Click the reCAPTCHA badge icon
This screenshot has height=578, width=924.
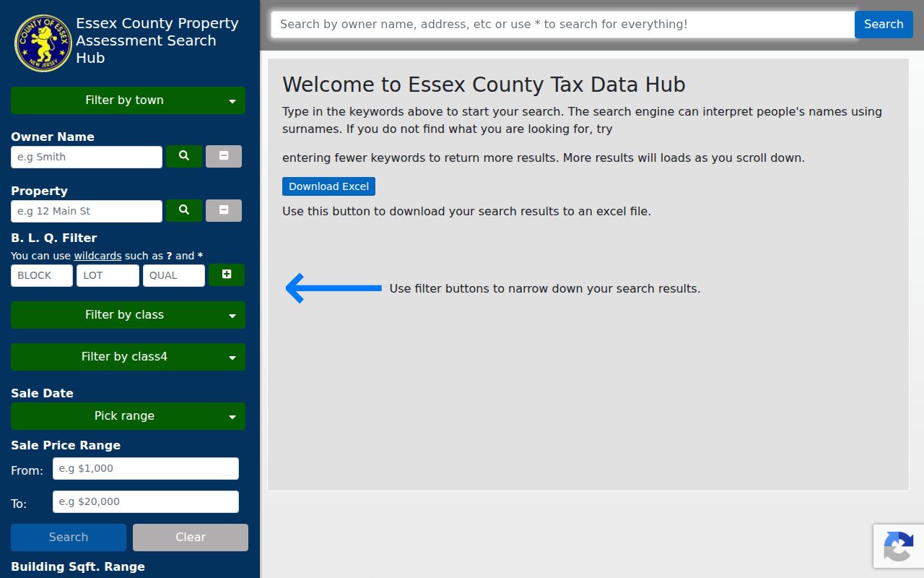pos(898,546)
